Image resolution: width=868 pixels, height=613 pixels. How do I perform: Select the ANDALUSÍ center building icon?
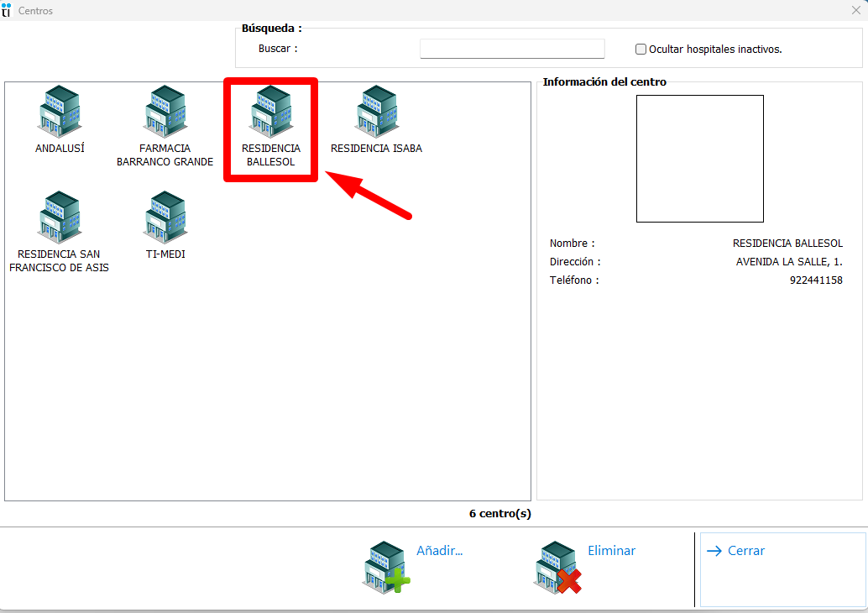(x=59, y=111)
